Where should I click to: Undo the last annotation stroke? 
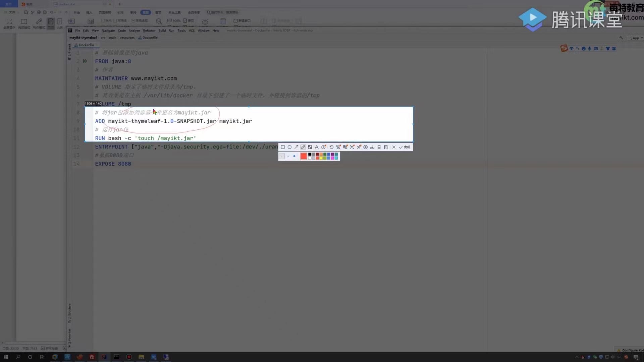(x=331, y=147)
